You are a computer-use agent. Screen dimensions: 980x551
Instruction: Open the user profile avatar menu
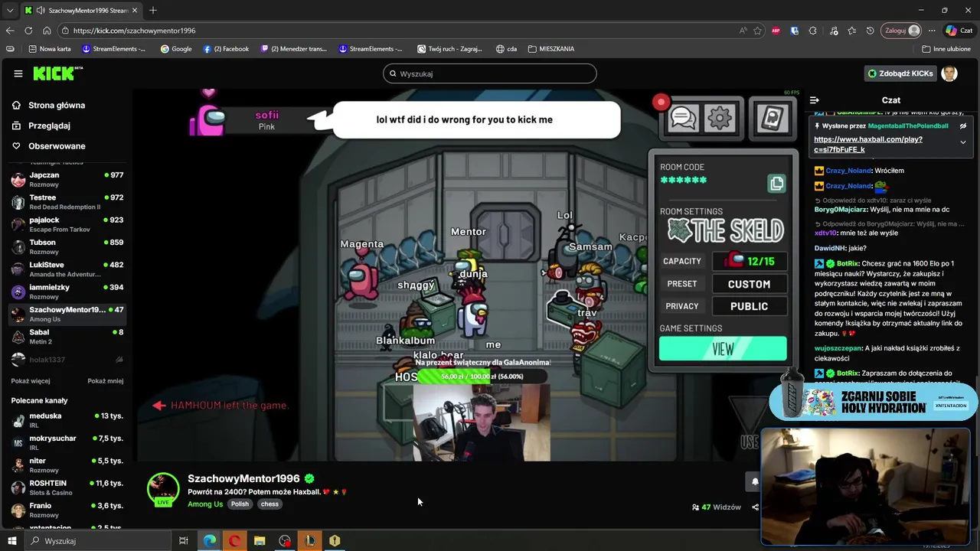coord(949,73)
